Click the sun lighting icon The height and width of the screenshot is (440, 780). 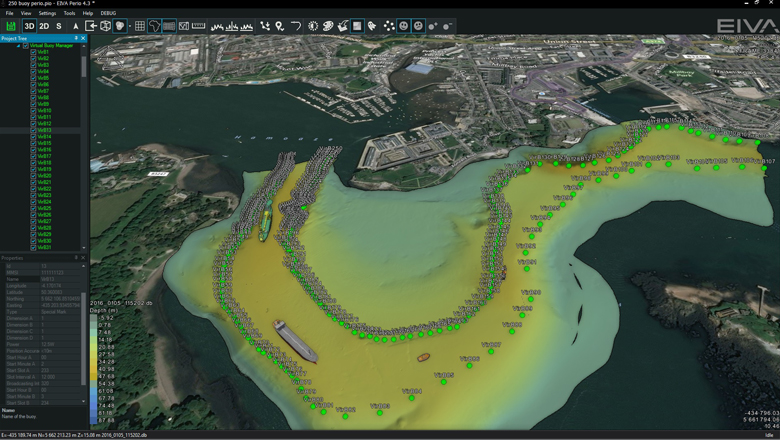click(x=313, y=26)
